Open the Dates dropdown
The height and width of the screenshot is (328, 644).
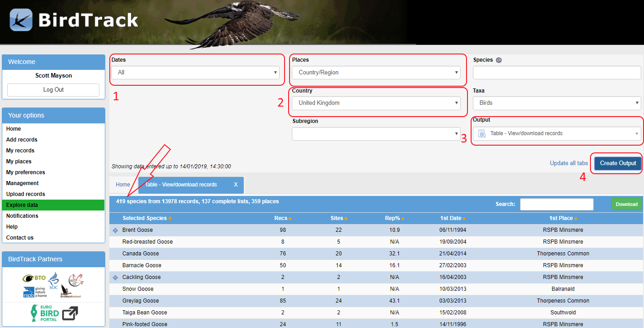[x=195, y=73]
